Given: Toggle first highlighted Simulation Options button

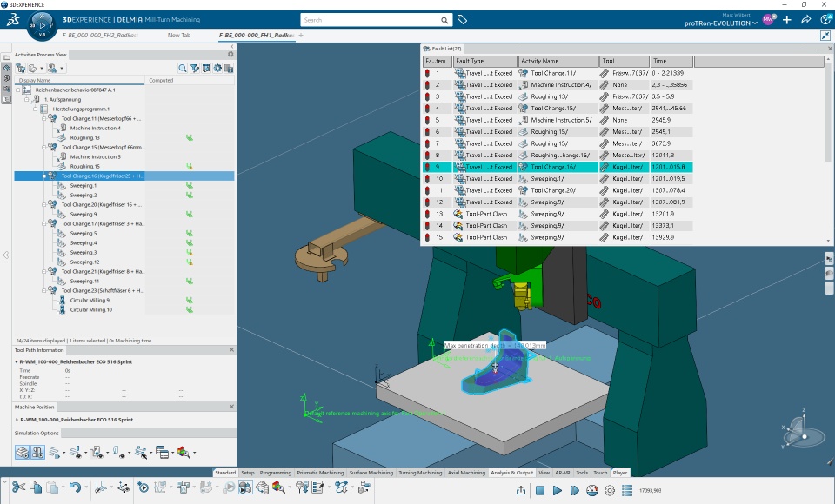Looking at the screenshot, I should 22,453.
